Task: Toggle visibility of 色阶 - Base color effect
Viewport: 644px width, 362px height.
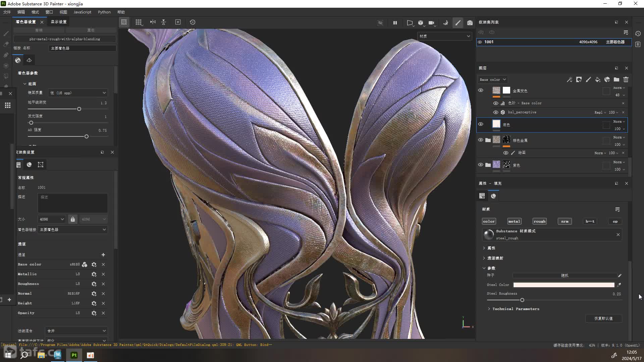Action: (x=495, y=103)
